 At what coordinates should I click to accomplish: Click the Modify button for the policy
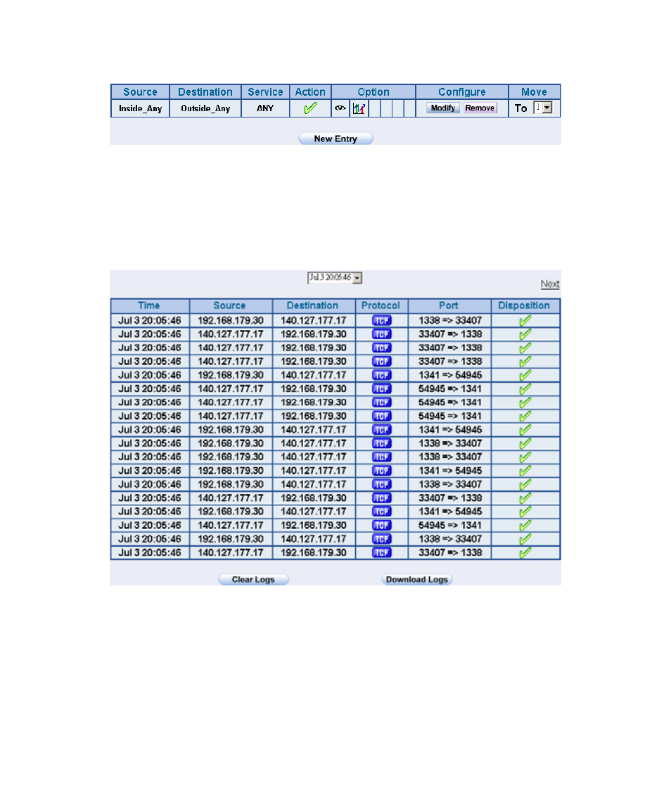click(x=442, y=108)
